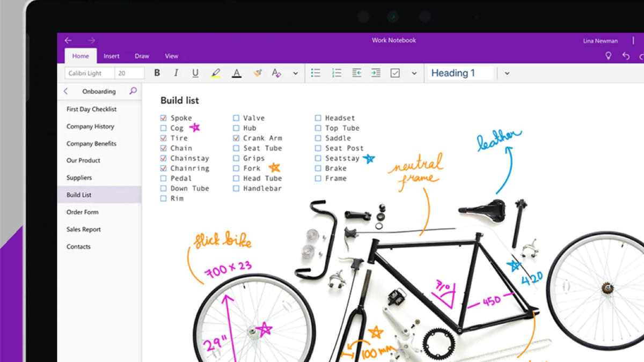This screenshot has height=362, width=644.
Task: Apply a bulleted list
Action: pyautogui.click(x=316, y=72)
